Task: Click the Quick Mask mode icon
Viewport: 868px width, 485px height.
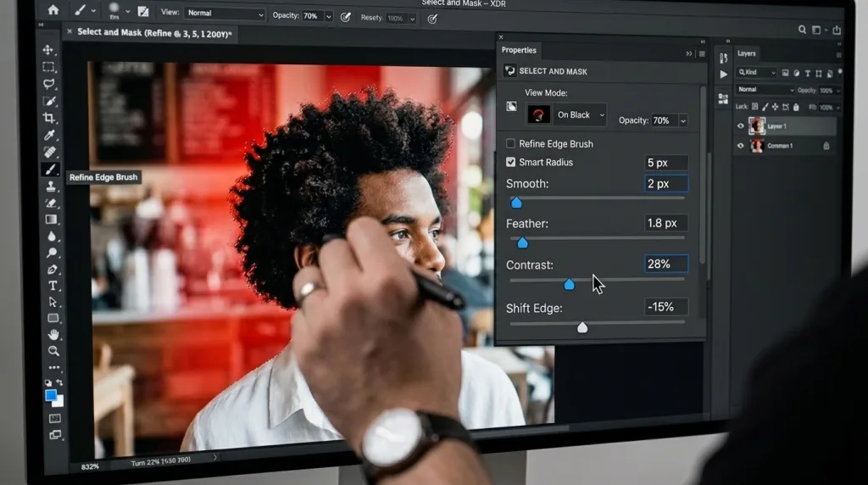Action: click(x=55, y=419)
